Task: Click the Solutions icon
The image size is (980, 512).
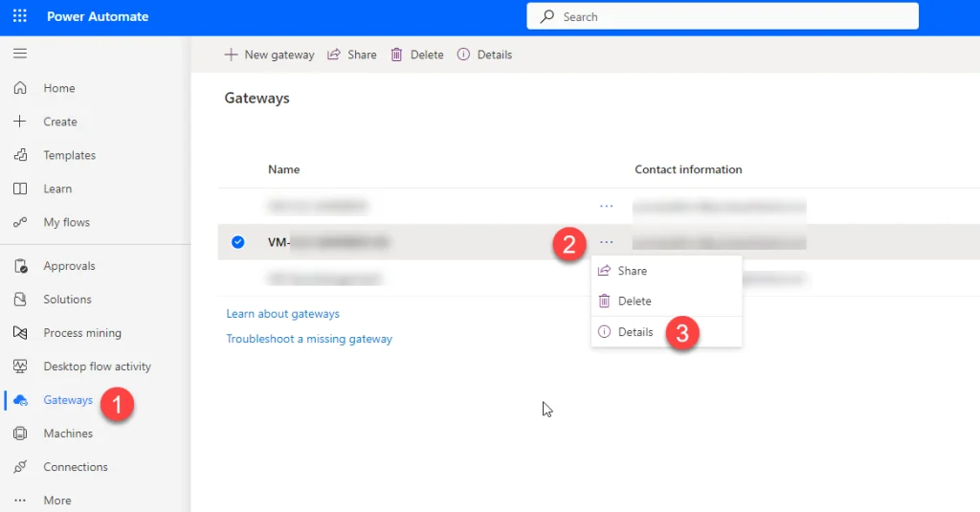Action: pos(20,300)
